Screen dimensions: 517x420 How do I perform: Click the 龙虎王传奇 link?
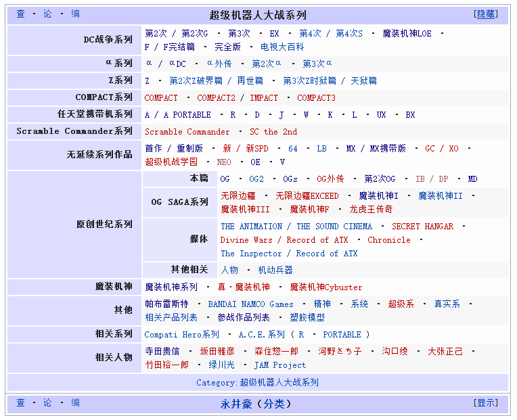click(371, 210)
